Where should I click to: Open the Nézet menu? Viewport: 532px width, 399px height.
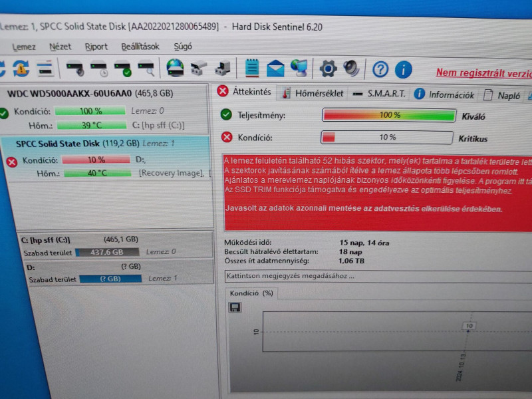click(60, 47)
